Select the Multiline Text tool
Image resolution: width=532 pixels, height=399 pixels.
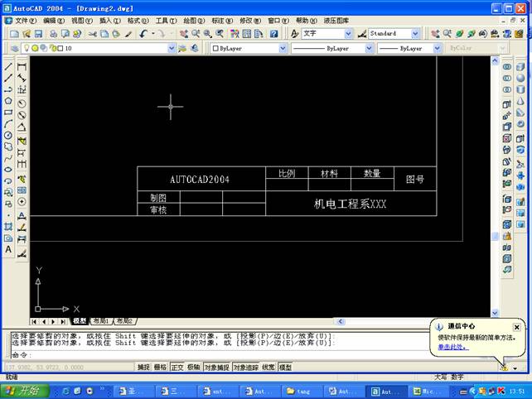pyautogui.click(x=8, y=249)
